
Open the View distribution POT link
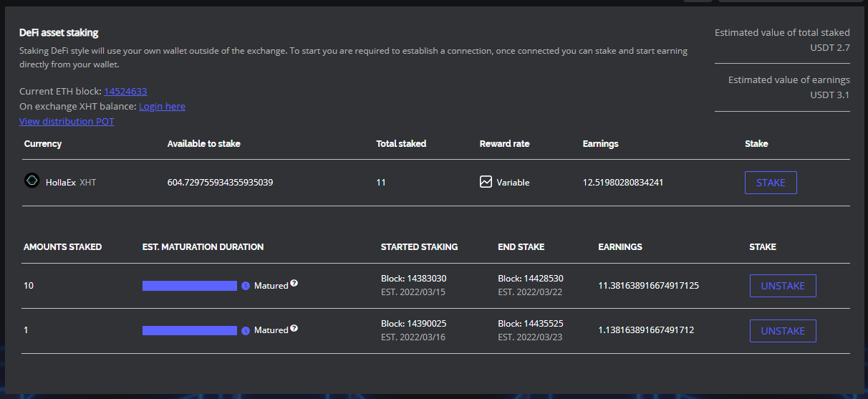(67, 121)
